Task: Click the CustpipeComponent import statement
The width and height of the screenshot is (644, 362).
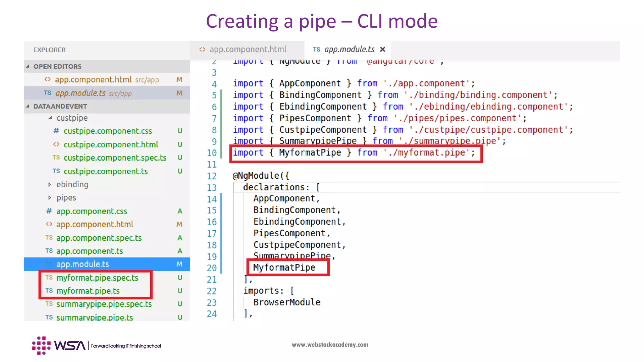Action: point(403,130)
